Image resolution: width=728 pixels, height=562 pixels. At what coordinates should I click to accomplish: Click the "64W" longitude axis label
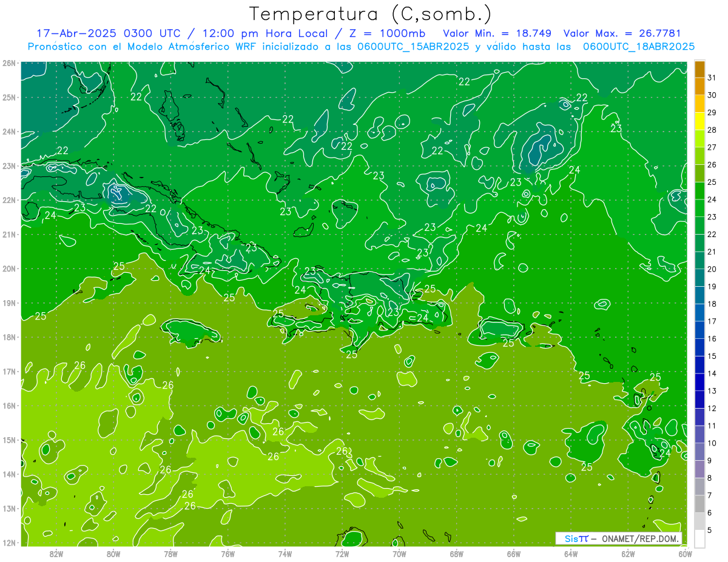571,554
